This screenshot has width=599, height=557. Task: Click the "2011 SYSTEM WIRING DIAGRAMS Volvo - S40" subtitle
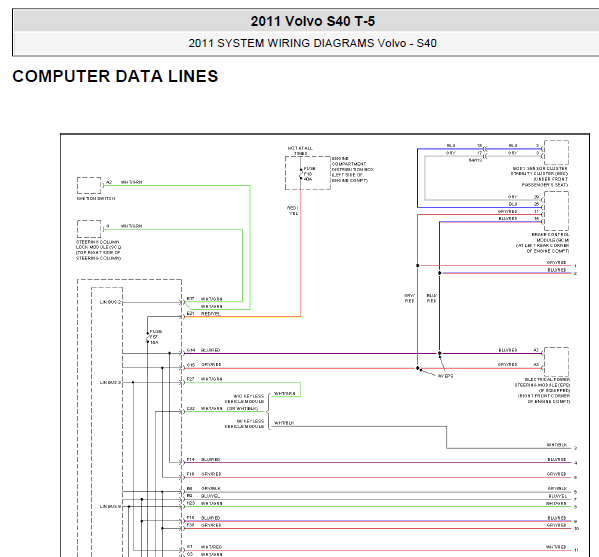312,43
